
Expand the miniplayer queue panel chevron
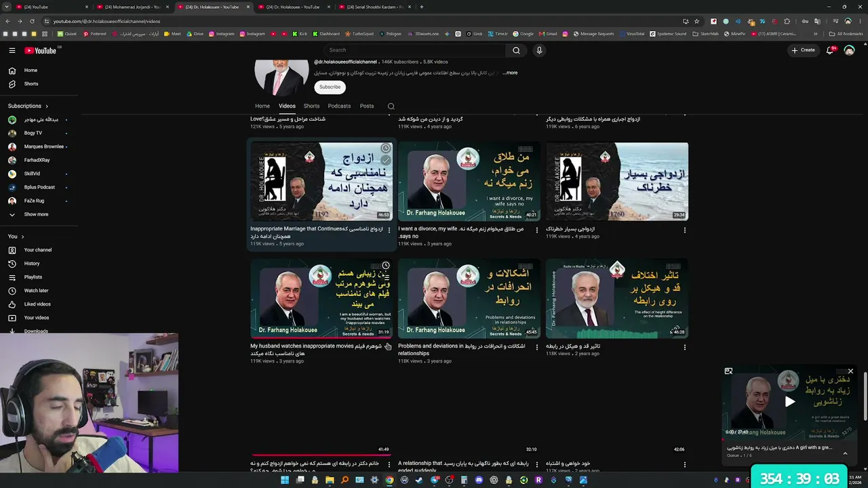(x=845, y=453)
